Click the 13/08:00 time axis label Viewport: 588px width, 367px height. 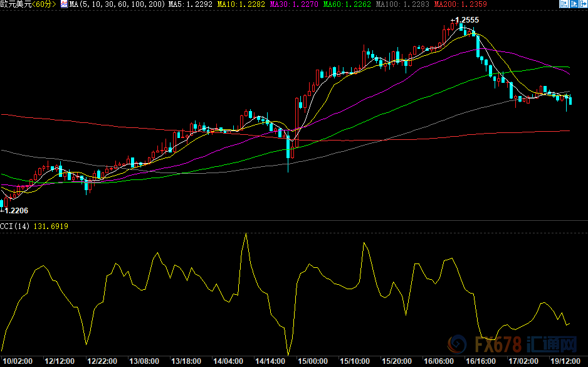click(x=144, y=361)
